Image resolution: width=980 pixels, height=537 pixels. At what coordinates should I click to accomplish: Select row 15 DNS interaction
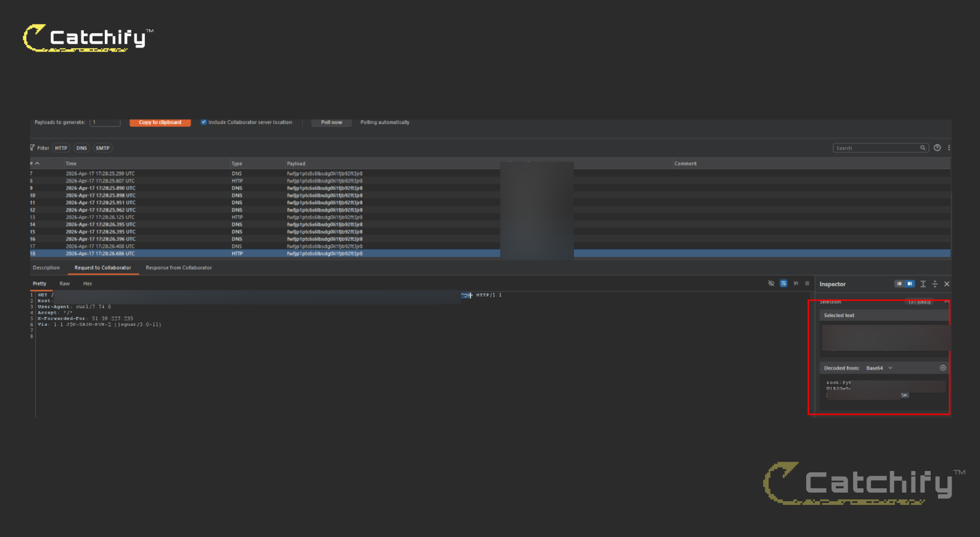click(490, 232)
